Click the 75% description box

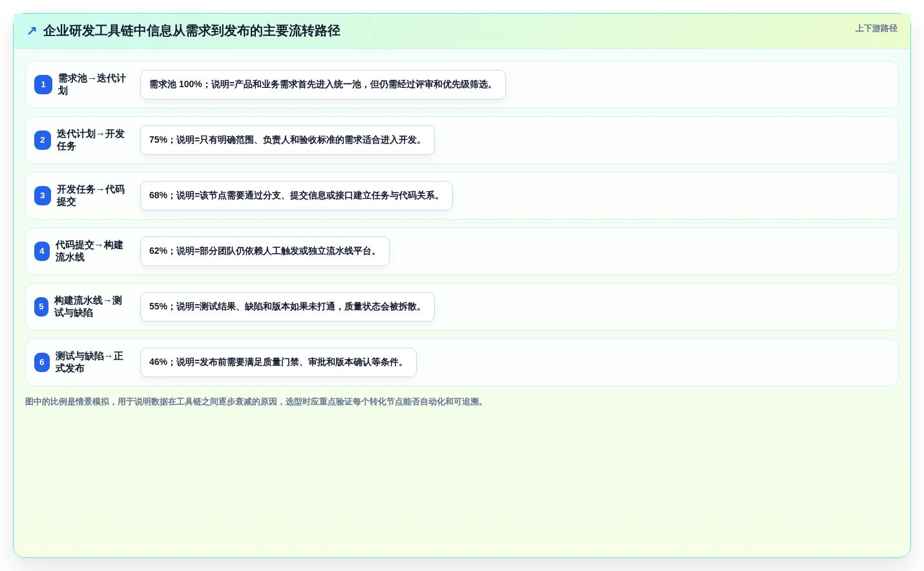click(288, 140)
